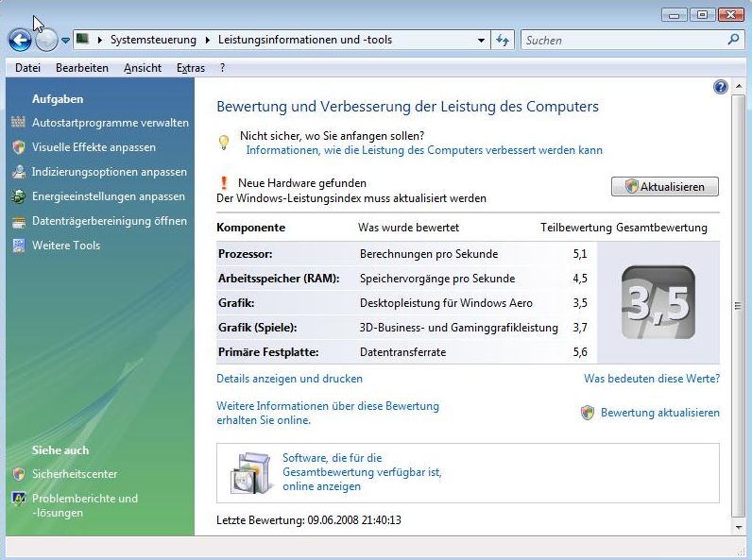
Task: Open Autostartprogramme verwalten
Action: point(111,123)
